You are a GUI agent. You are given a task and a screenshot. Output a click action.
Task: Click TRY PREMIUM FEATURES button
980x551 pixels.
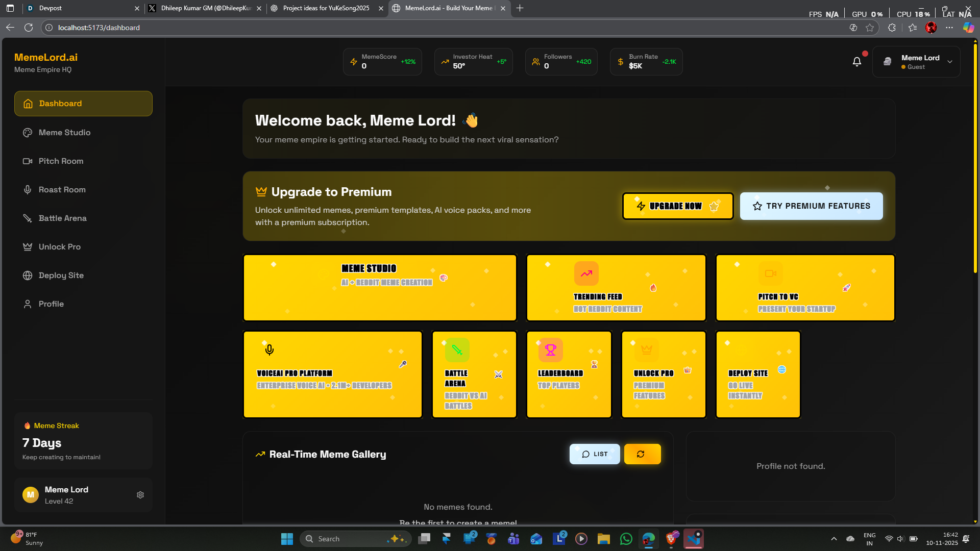coord(811,206)
